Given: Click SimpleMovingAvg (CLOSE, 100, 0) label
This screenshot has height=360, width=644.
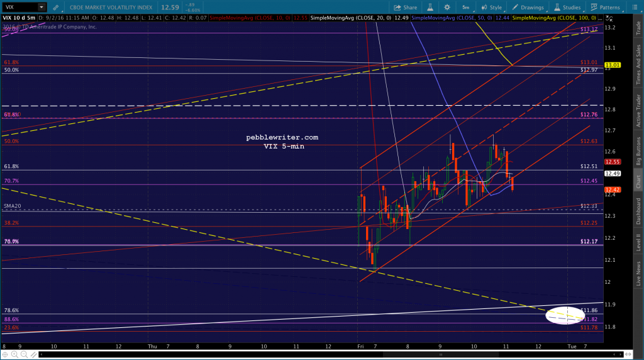Looking at the screenshot, I should 554,18.
